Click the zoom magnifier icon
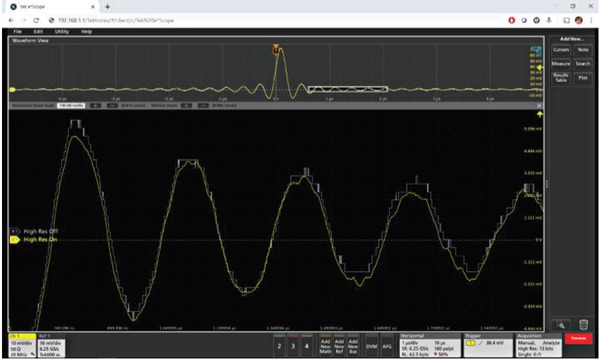The image size is (600, 360). pyautogui.click(x=561, y=325)
